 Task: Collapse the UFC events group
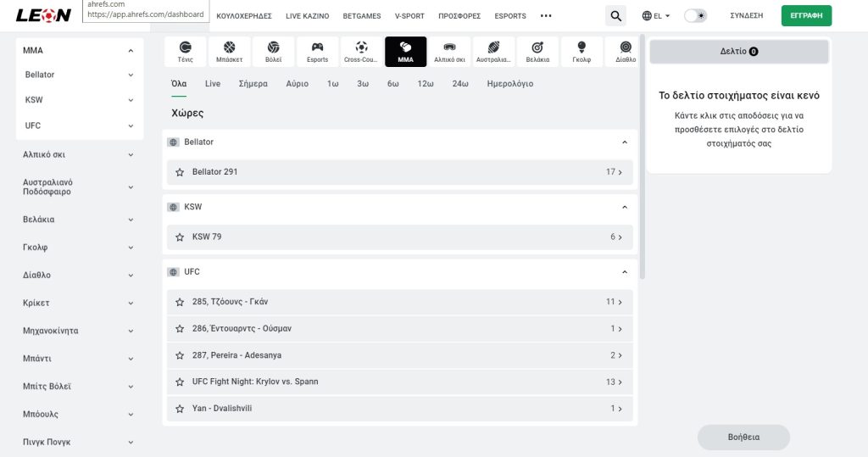(625, 272)
